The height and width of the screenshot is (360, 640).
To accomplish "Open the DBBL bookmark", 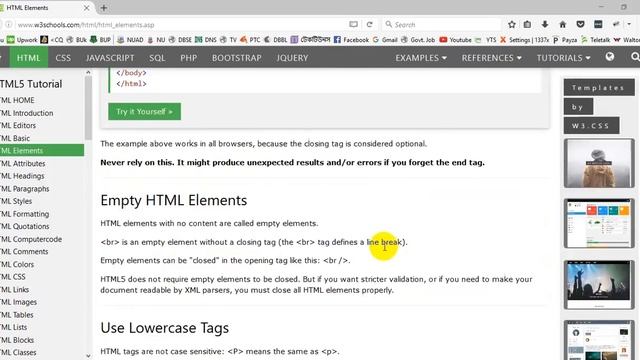I will 276,40.
